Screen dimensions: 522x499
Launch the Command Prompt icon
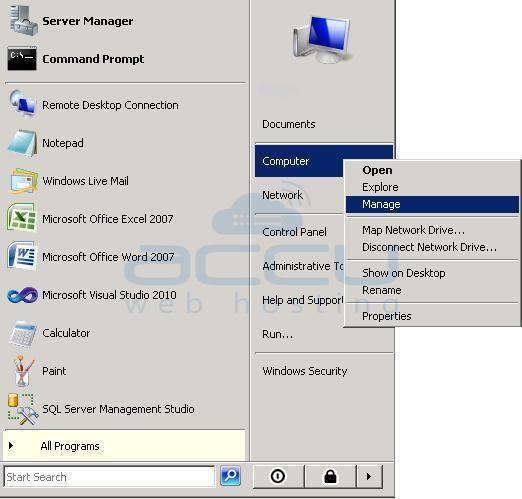point(22,59)
